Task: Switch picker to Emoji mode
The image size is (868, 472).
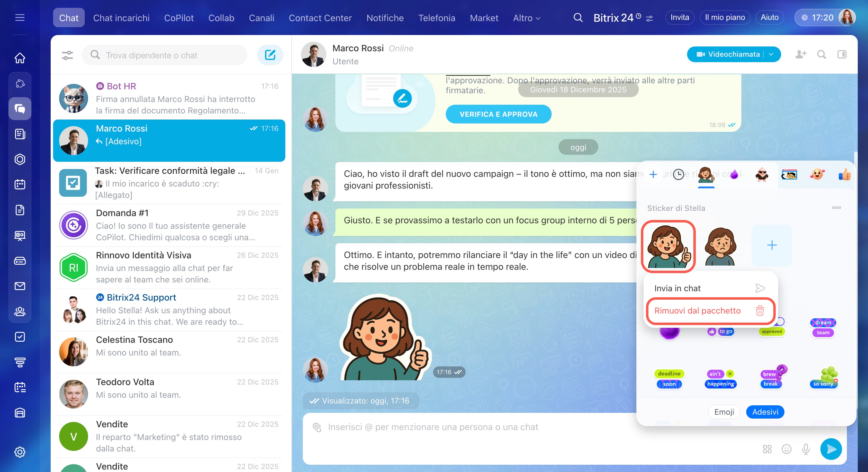Action: pyautogui.click(x=724, y=412)
